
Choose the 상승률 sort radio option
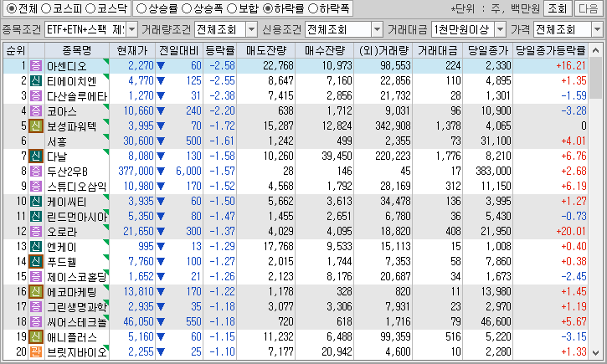[141, 8]
